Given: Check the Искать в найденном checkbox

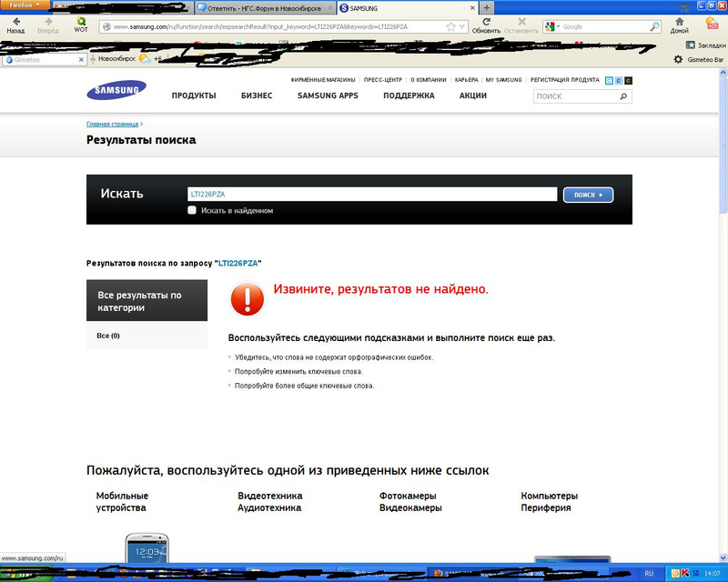Looking at the screenshot, I should tap(192, 210).
